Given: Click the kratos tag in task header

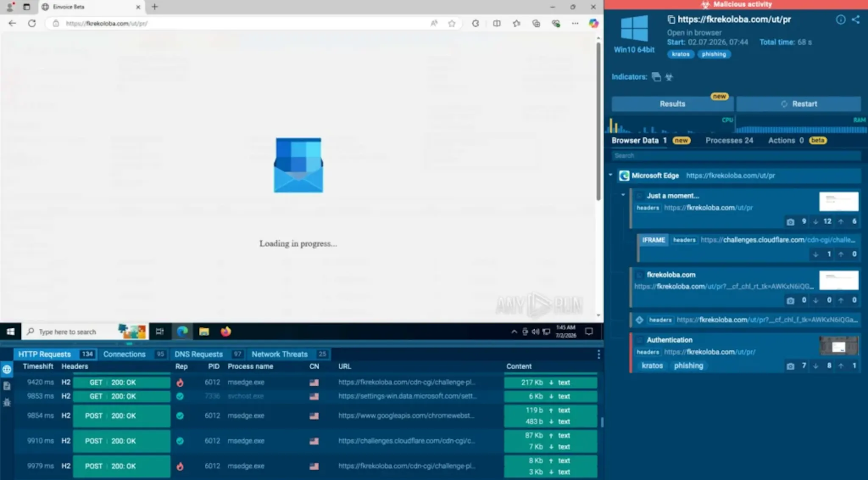Looking at the screenshot, I should [x=681, y=54].
